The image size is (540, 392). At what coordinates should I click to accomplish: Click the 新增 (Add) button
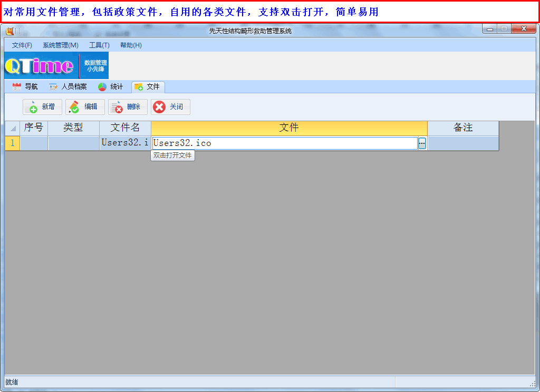(x=42, y=107)
